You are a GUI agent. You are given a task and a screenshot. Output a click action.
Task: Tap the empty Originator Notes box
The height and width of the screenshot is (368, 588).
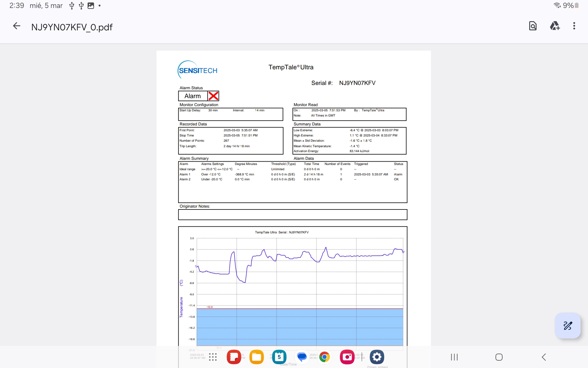pos(293,215)
